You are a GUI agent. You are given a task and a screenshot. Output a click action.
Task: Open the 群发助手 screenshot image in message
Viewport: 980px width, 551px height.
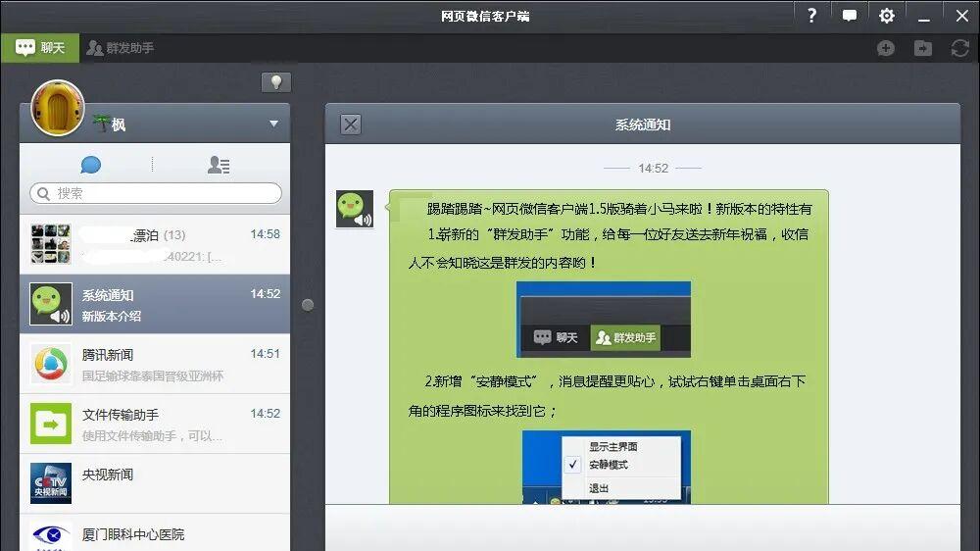pos(603,319)
